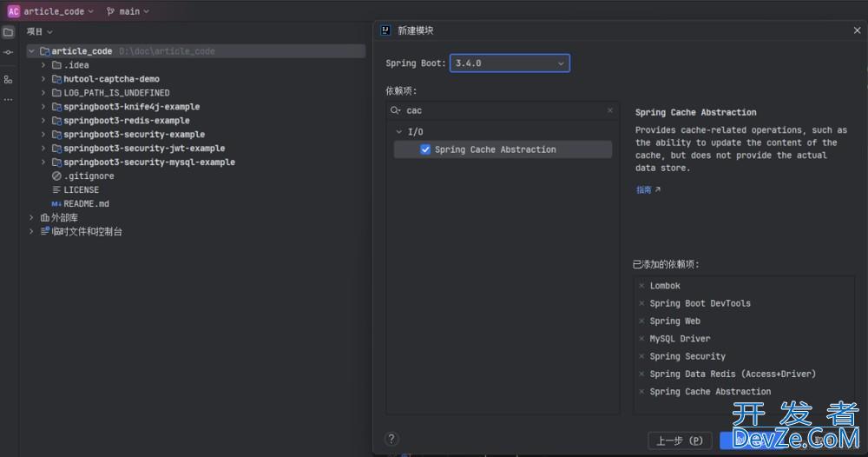868x457 pixels.
Task: Open article_code project dropdown
Action: pyautogui.click(x=59, y=11)
